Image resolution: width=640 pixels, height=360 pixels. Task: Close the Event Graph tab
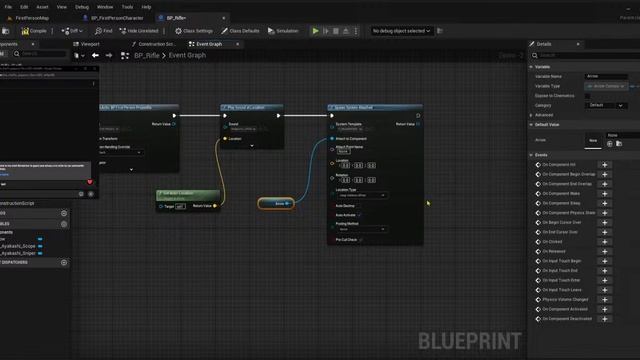point(238,44)
